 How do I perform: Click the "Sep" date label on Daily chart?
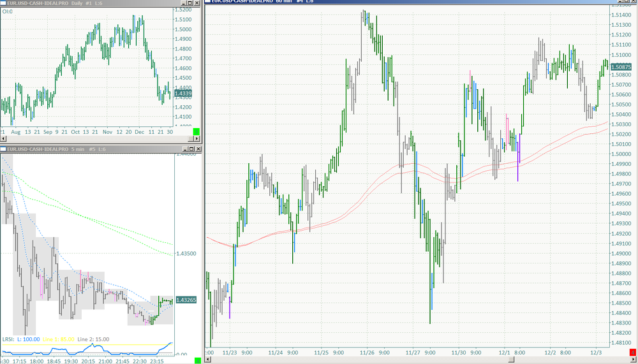48,132
